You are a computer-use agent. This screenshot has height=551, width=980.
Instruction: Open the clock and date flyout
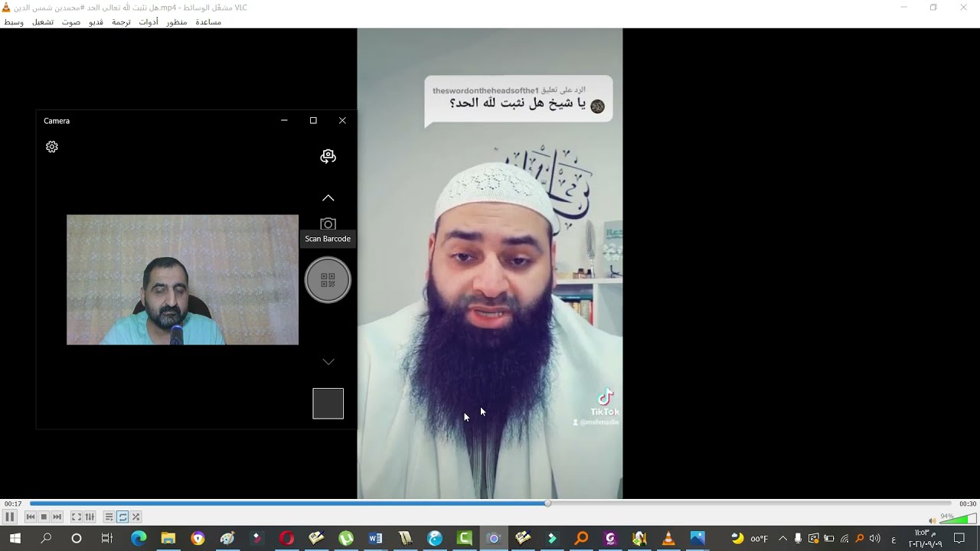925,539
